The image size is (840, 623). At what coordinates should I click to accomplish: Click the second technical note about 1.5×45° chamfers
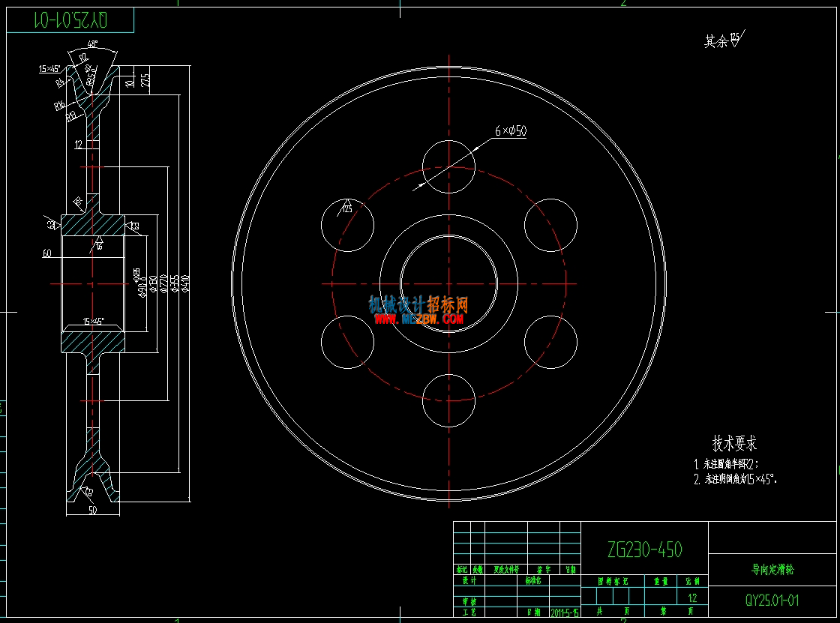[735, 479]
